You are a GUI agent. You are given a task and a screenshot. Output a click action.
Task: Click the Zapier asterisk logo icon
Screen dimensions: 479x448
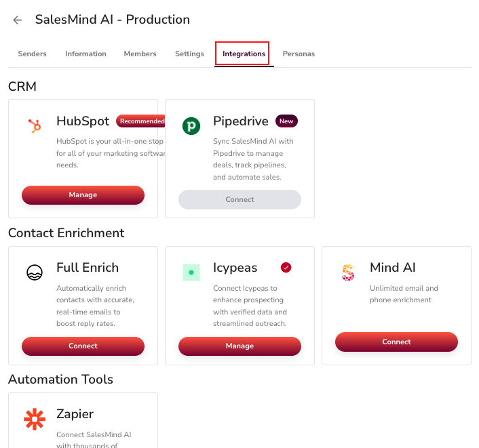tap(35, 420)
